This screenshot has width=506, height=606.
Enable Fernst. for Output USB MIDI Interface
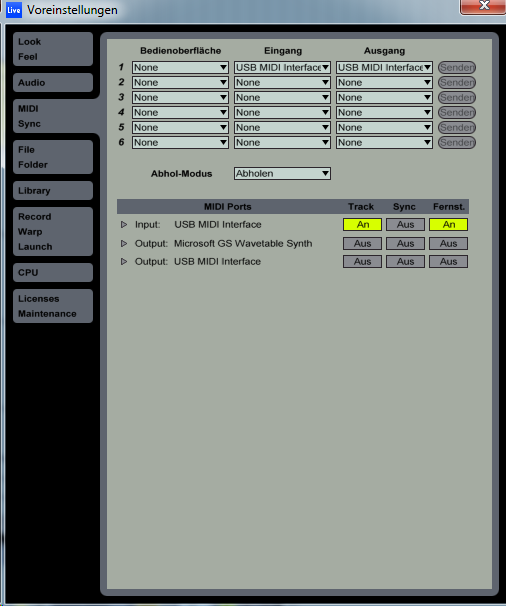[448, 262]
